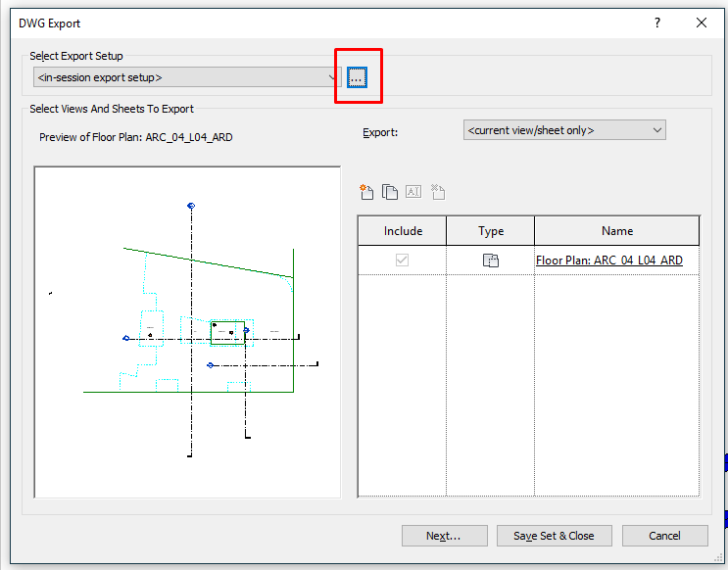The width and height of the screenshot is (728, 570).
Task: Cancel the DWG Export dialog
Action: [x=665, y=536]
